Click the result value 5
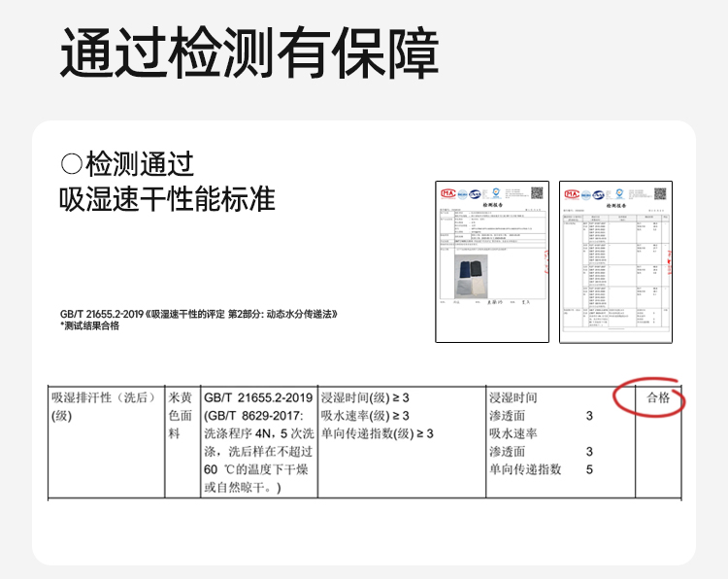Image resolution: width=728 pixels, height=579 pixels. click(589, 469)
